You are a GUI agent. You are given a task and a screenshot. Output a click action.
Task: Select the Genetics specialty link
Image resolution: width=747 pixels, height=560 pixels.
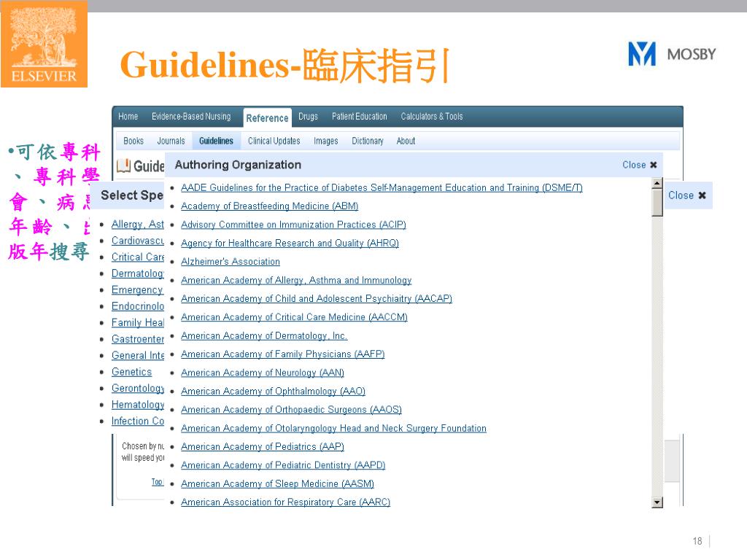131,372
